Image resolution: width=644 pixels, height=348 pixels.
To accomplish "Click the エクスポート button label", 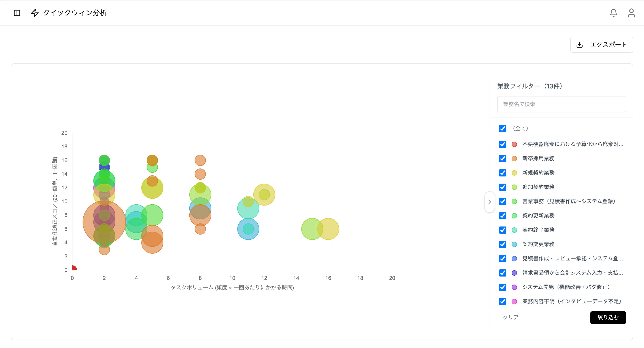I will 608,45.
